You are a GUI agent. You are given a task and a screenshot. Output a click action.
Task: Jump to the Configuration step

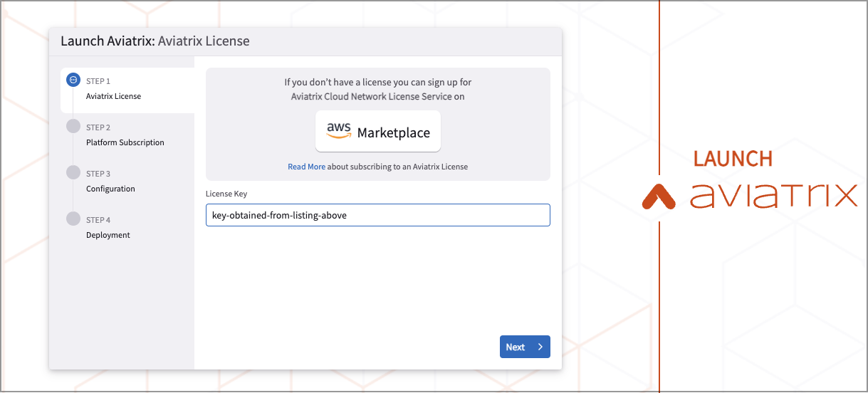(110, 189)
